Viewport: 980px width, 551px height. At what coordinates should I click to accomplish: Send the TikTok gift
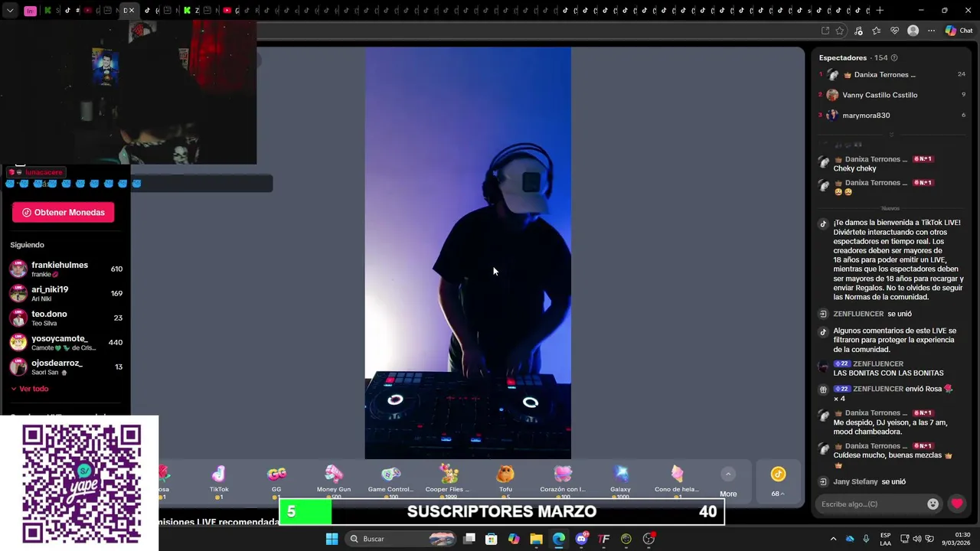pos(219,481)
